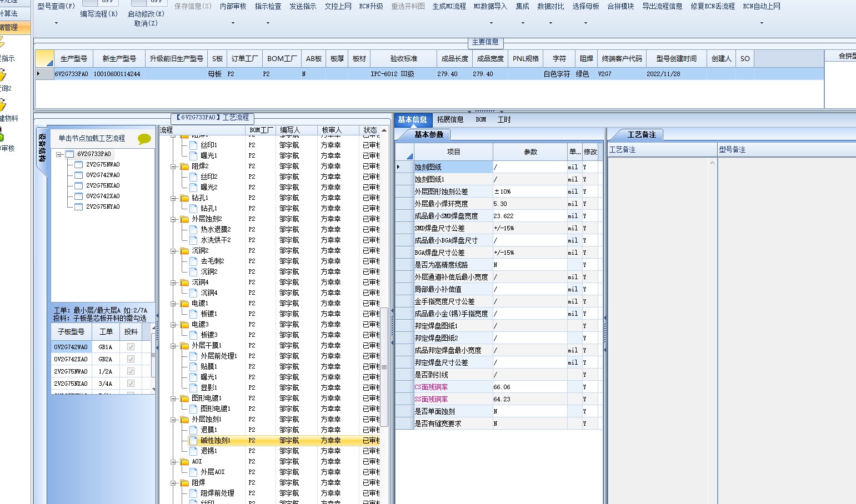Click the 板镀1 document icon

194,314
